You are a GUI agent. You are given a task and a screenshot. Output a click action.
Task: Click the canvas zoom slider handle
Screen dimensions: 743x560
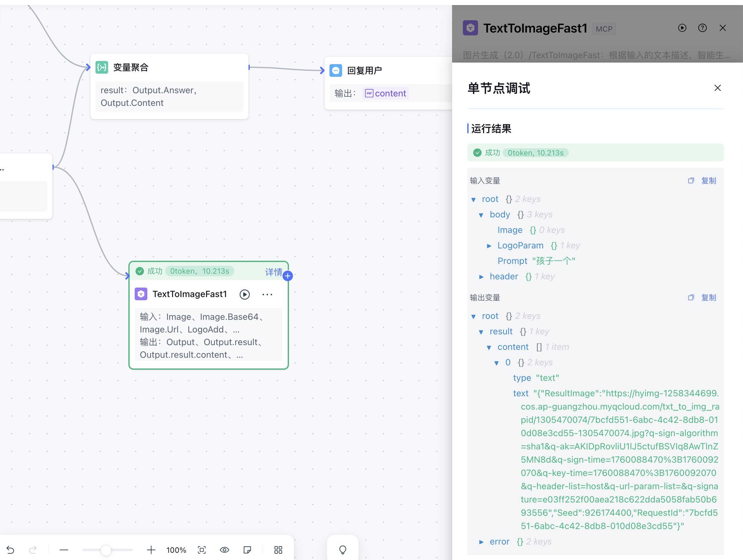106,550
